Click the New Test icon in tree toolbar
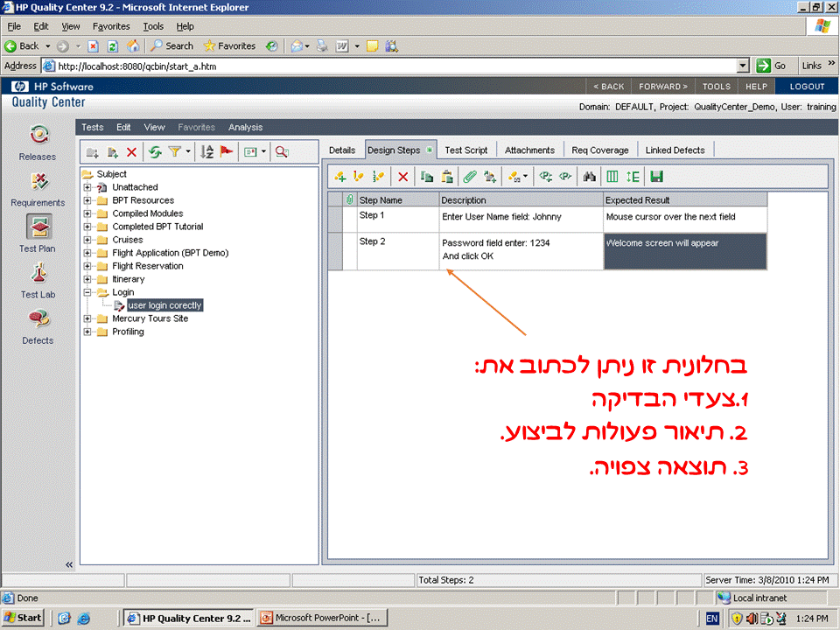The image size is (840, 630). point(112,152)
